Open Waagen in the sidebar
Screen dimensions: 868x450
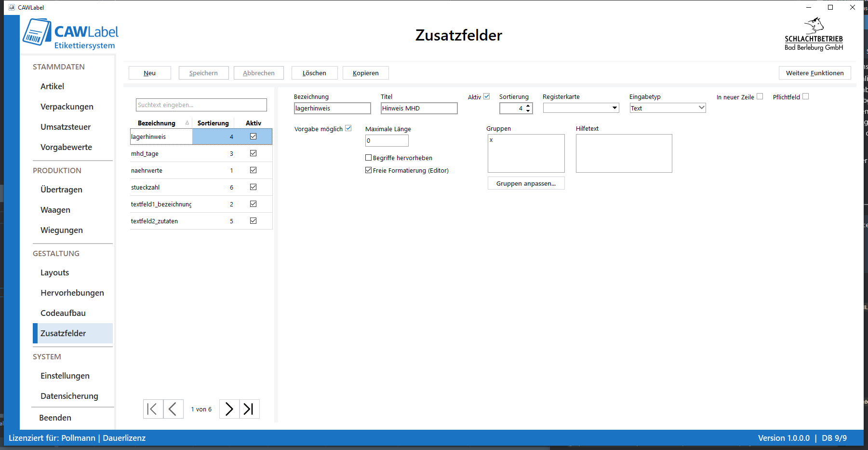click(x=55, y=210)
